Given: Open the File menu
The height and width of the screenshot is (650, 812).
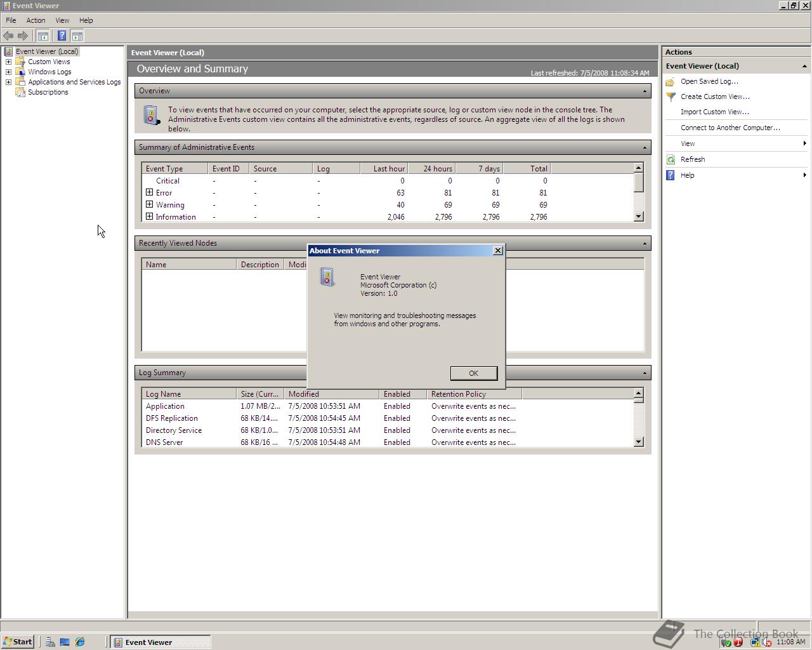Looking at the screenshot, I should (x=11, y=20).
